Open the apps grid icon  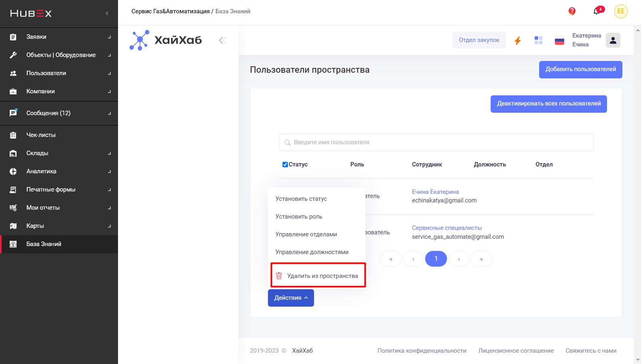point(538,40)
